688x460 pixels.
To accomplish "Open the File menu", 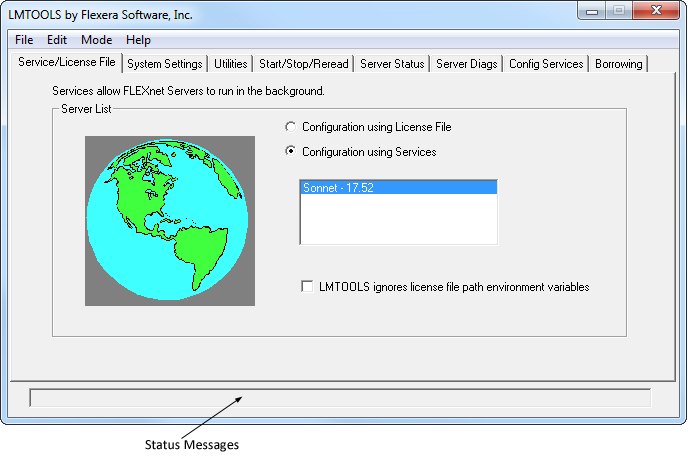I will (24, 40).
